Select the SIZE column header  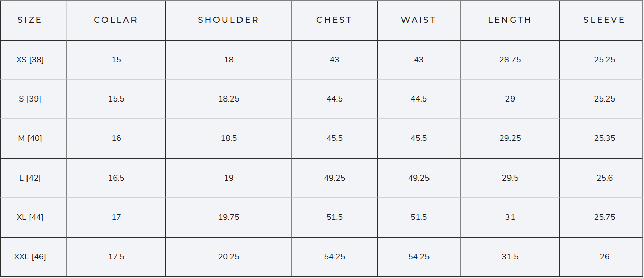(x=30, y=20)
